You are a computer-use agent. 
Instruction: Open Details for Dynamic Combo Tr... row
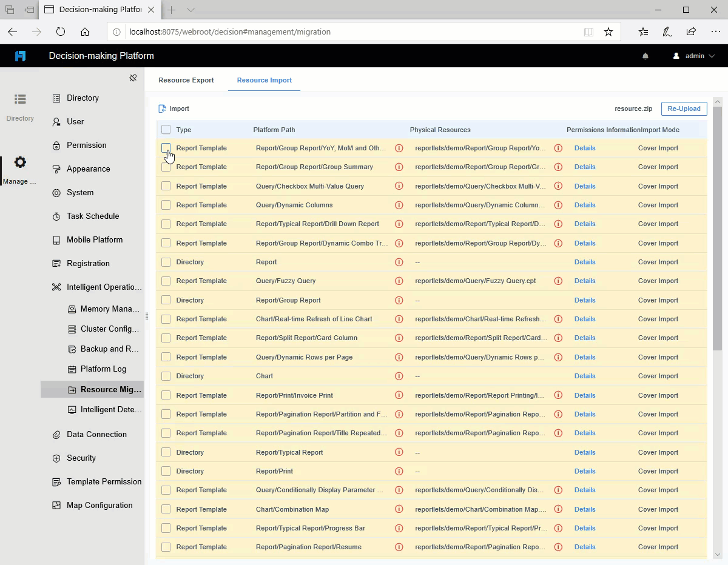[x=585, y=243]
